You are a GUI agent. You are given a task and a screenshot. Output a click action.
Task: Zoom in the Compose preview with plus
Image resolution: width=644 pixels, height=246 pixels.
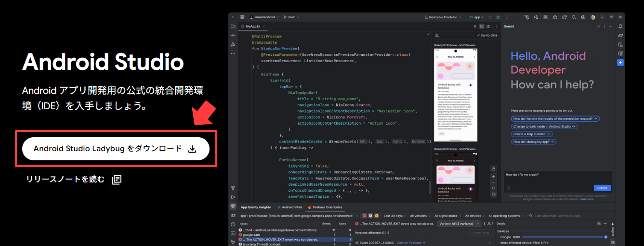tap(493, 177)
